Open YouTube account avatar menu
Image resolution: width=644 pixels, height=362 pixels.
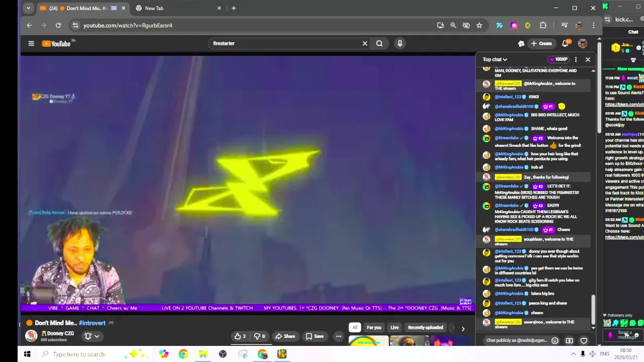pyautogui.click(x=583, y=44)
